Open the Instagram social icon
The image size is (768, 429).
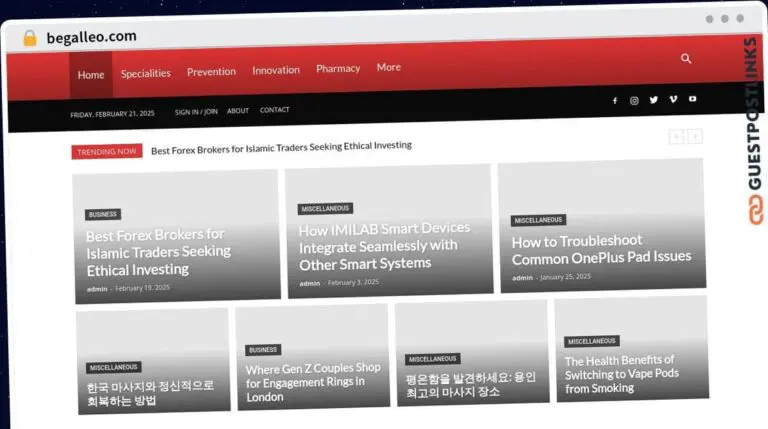point(634,100)
